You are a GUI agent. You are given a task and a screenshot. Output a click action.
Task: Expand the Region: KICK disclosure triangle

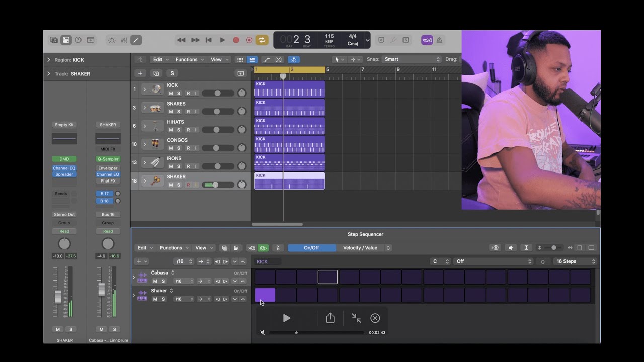tap(49, 60)
